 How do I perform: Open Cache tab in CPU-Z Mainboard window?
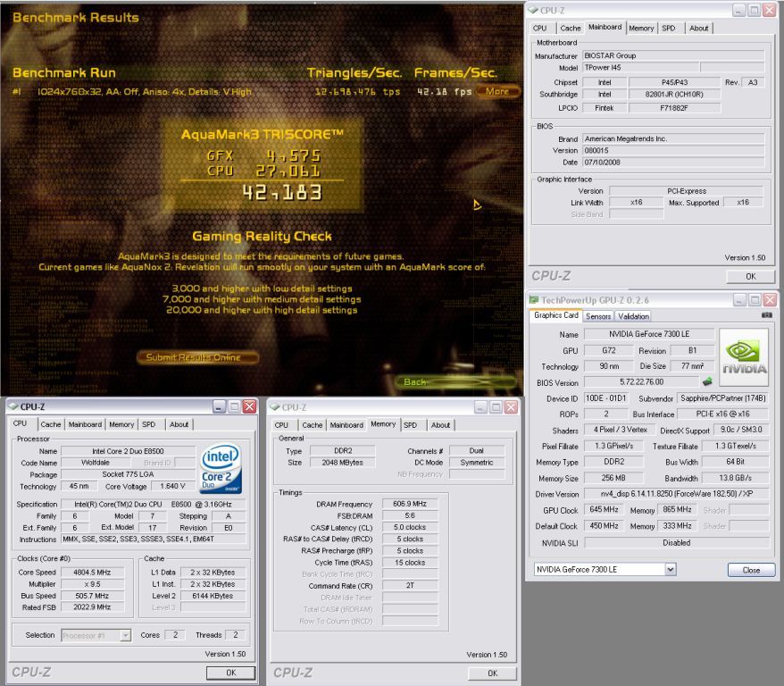coord(571,28)
